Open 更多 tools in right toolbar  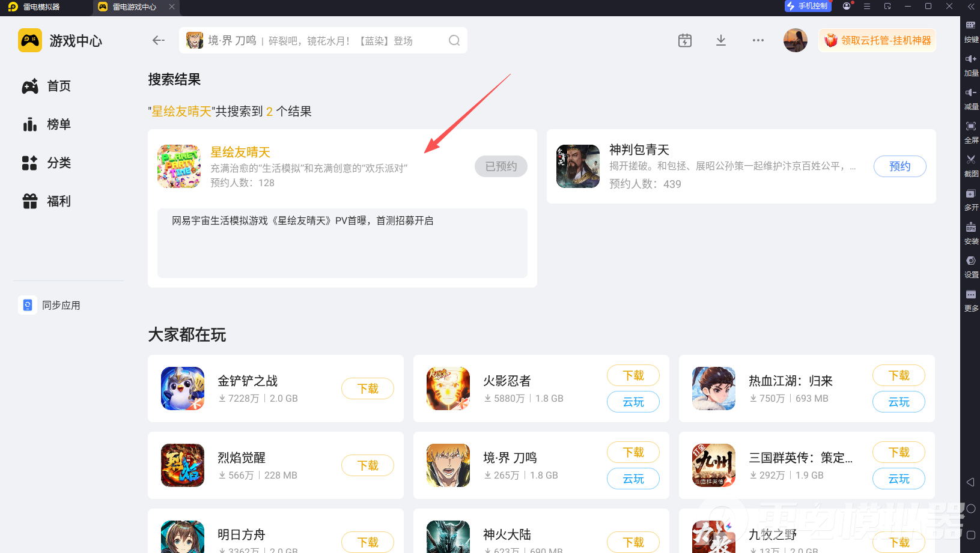coord(971,300)
